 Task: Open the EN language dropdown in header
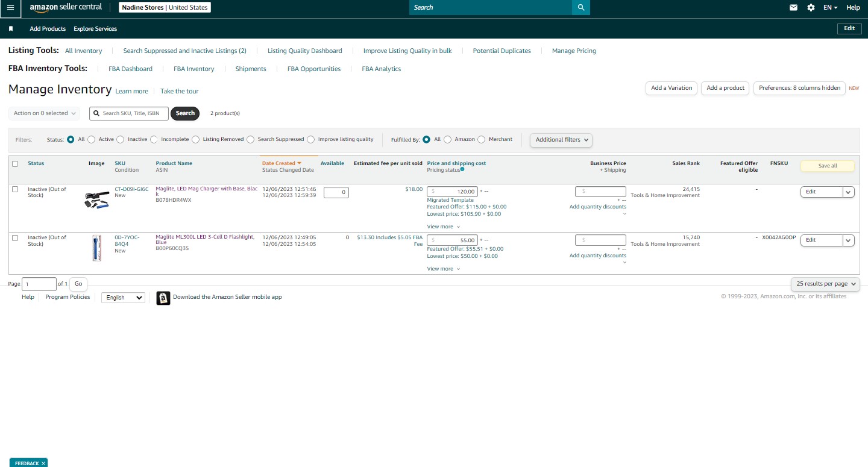(831, 7)
